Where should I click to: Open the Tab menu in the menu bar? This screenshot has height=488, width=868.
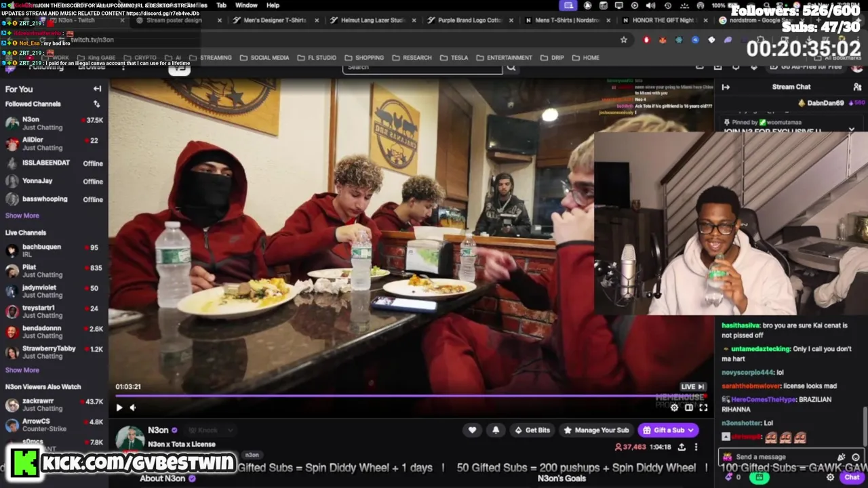click(221, 5)
